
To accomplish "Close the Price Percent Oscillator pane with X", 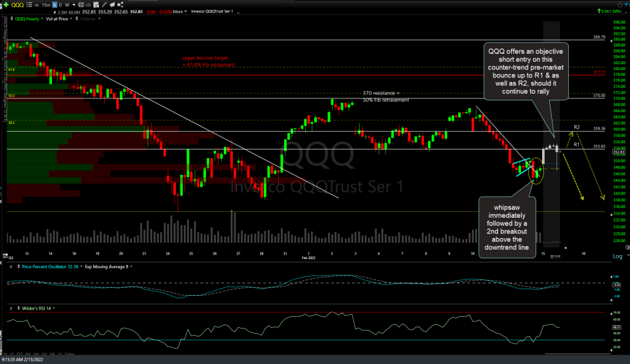I will coord(11,267).
